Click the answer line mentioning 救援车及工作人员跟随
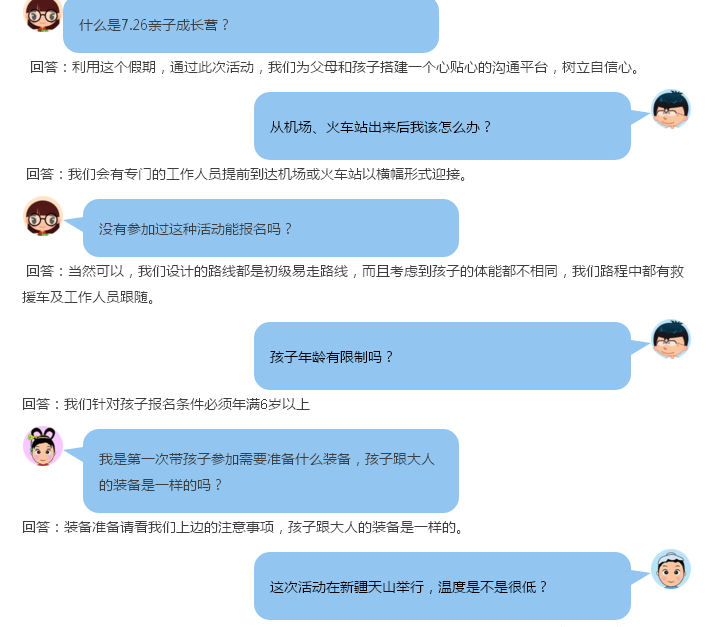Screen dimensions: 710x627 click(x=89, y=297)
